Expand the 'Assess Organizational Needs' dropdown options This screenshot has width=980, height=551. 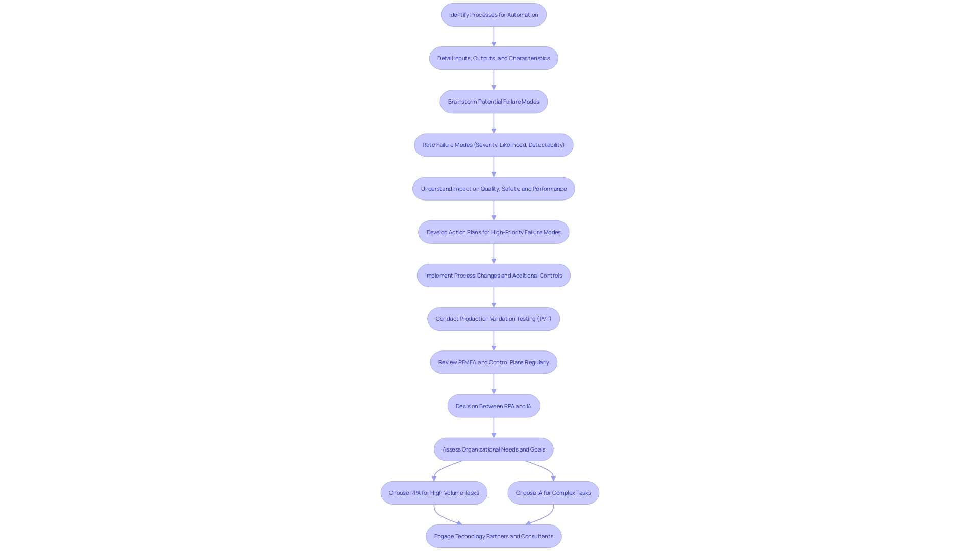(493, 449)
